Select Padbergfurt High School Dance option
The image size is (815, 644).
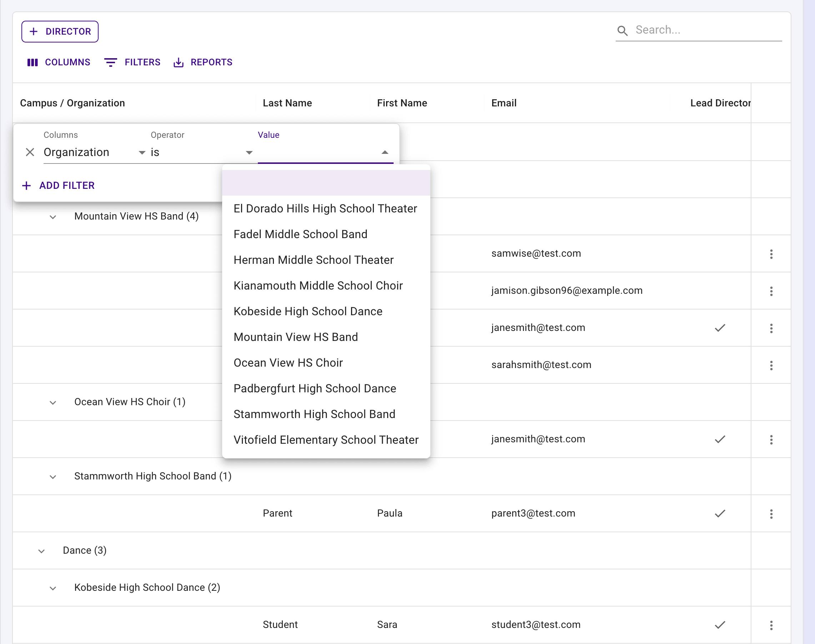click(x=326, y=388)
